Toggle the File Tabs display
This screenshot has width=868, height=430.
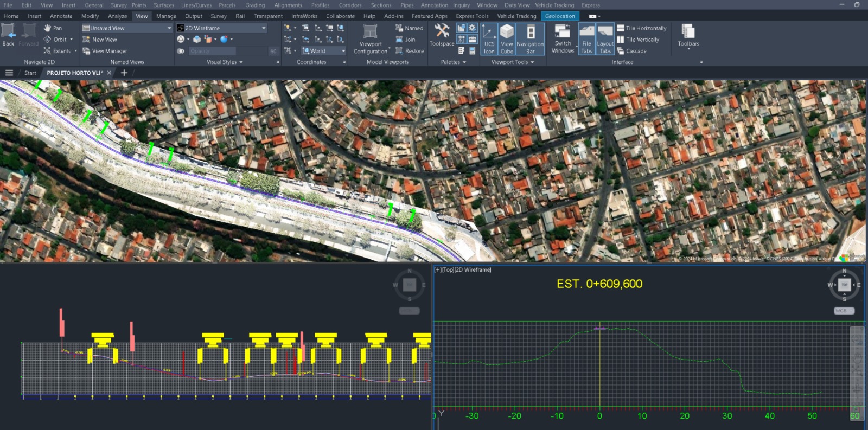[586, 38]
